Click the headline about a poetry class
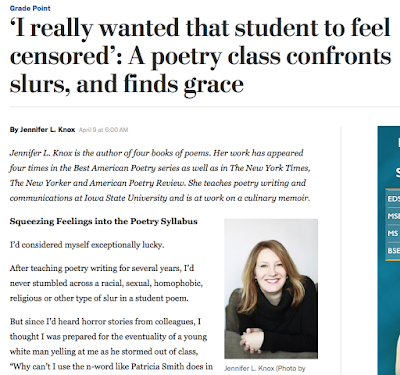 click(200, 56)
